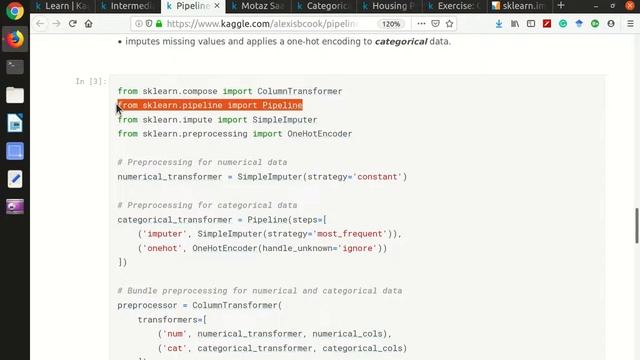
Task: Open the blue screenshot tool dock icon
Action: [15, 151]
